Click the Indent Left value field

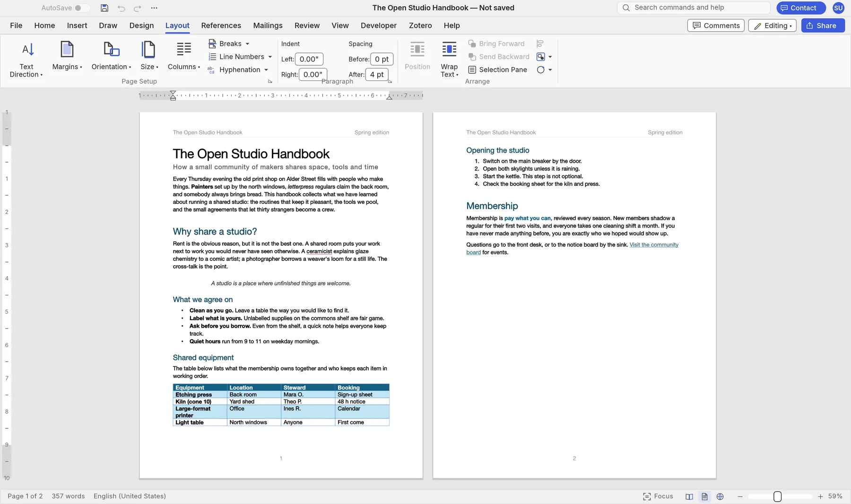coord(309,59)
